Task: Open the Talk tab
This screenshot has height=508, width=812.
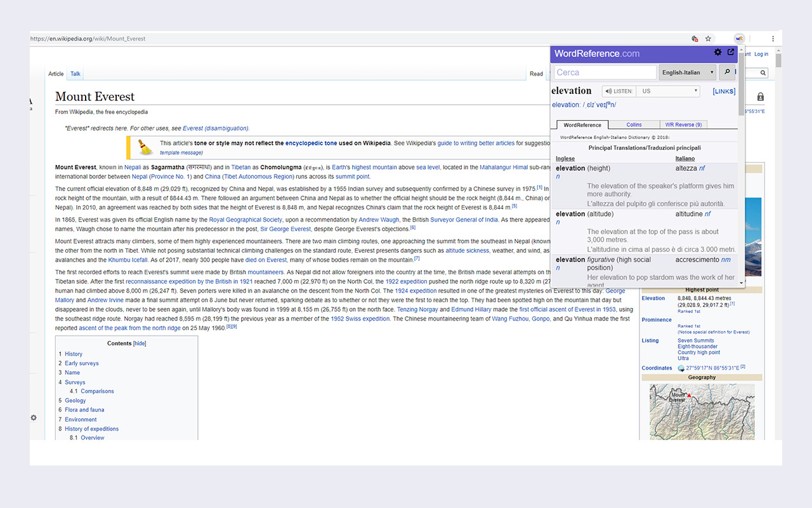Action: pyautogui.click(x=75, y=74)
